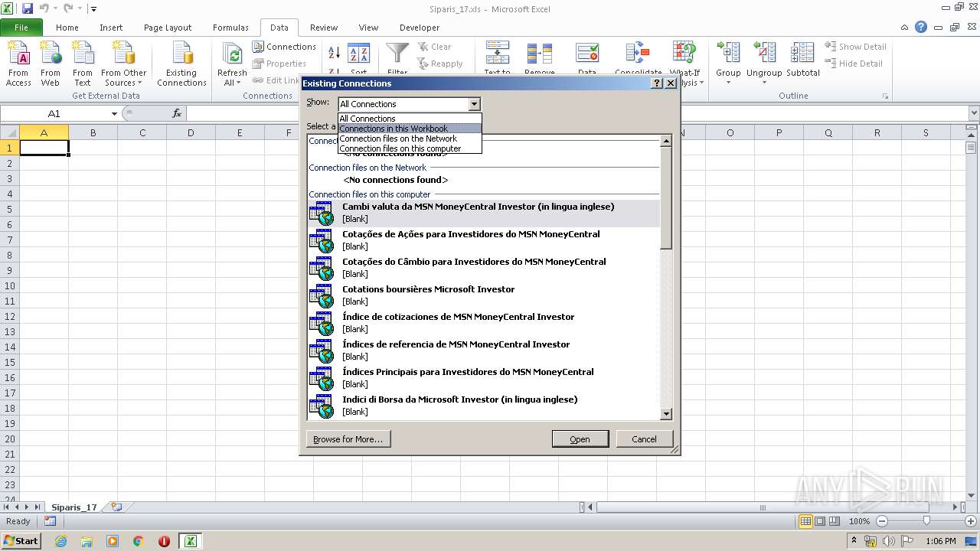Open From Other Sources menu

(123, 64)
